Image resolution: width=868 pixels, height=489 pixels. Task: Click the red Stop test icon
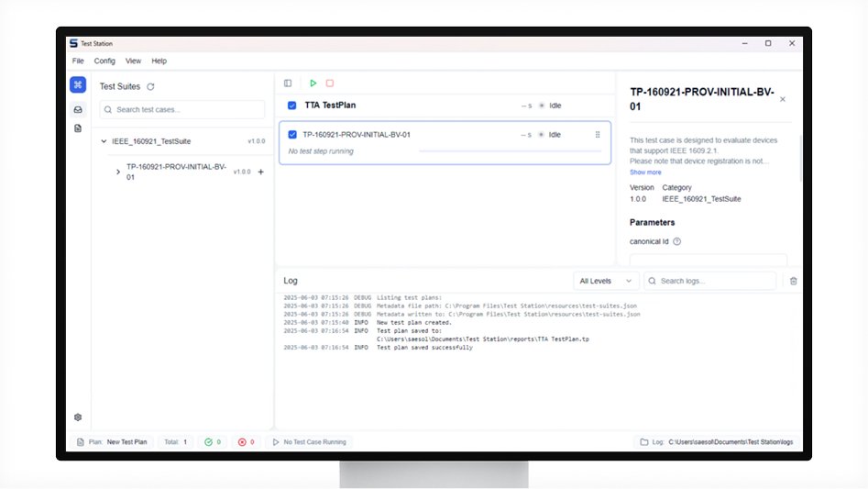point(330,83)
